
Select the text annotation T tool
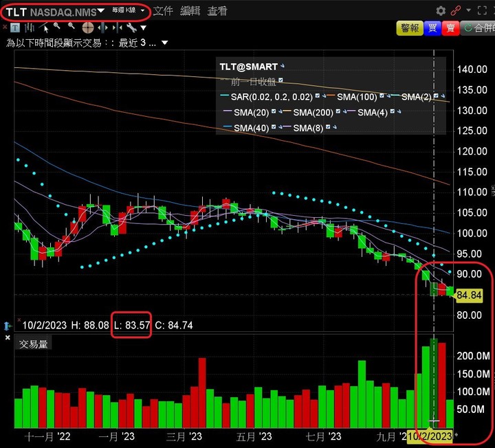(14, 28)
